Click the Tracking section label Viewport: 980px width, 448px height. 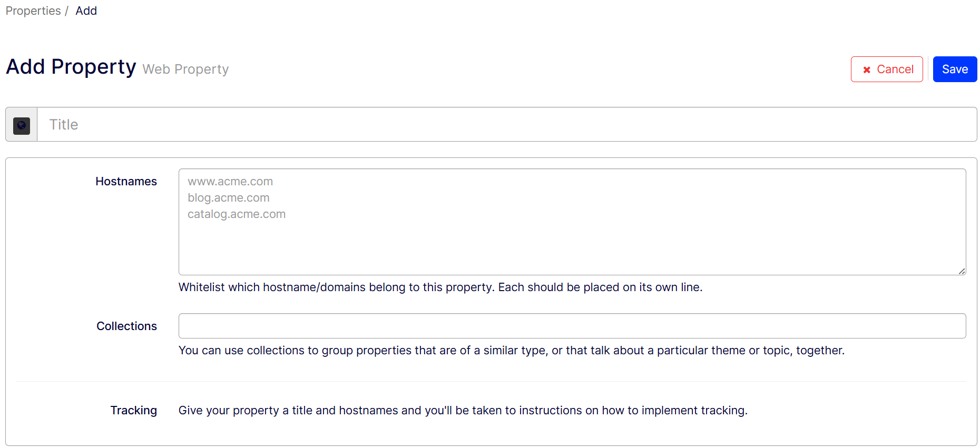(x=133, y=411)
